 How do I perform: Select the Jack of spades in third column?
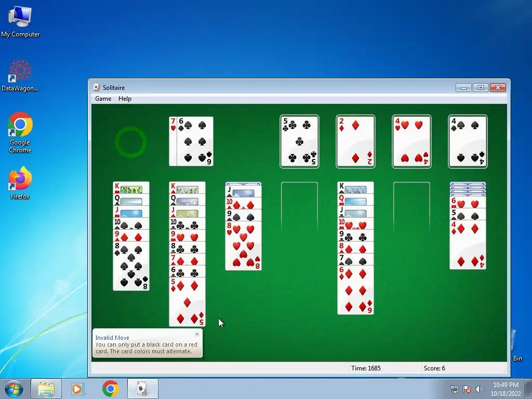[x=243, y=191]
